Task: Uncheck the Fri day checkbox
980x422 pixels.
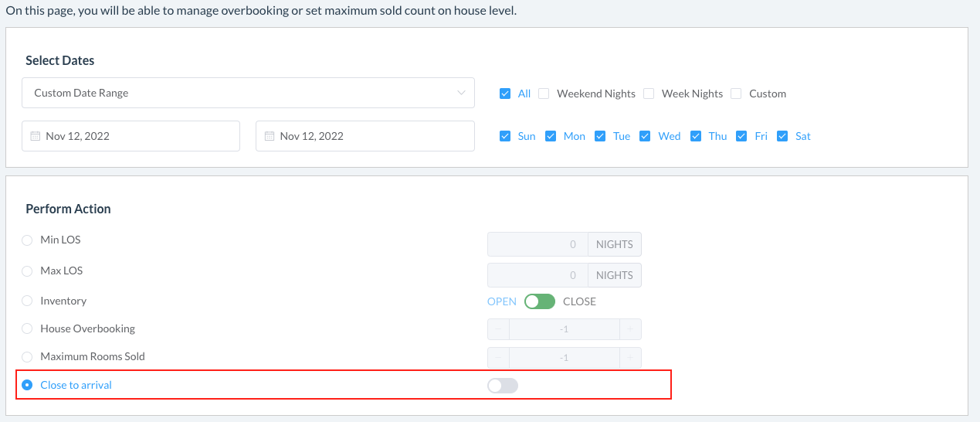Action: pos(741,136)
